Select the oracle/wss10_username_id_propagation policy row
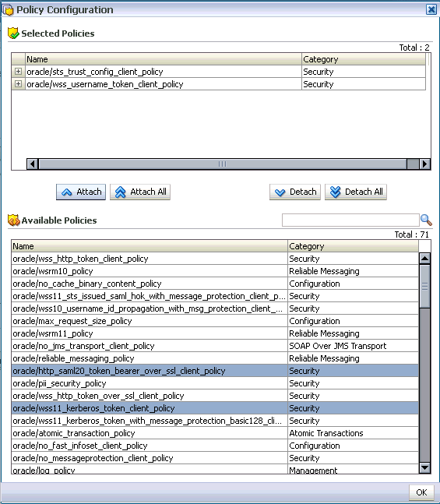 [x=215, y=308]
